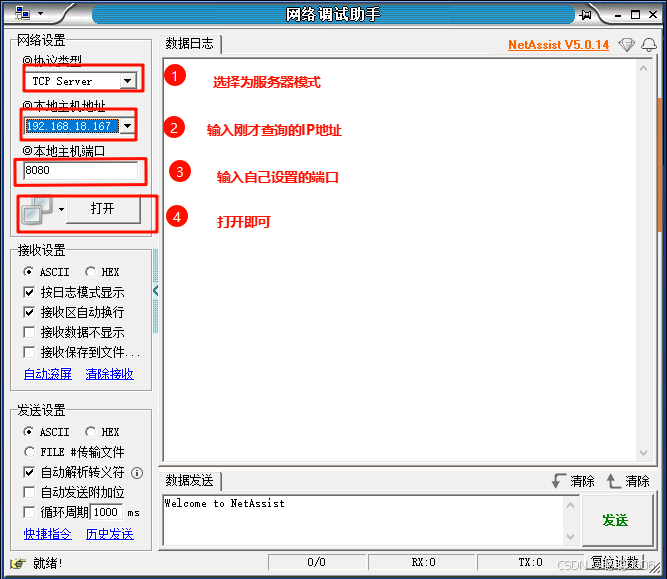Image resolution: width=667 pixels, height=579 pixels.
Task: Expand the arrow beside the connection icon
Action: point(61,209)
